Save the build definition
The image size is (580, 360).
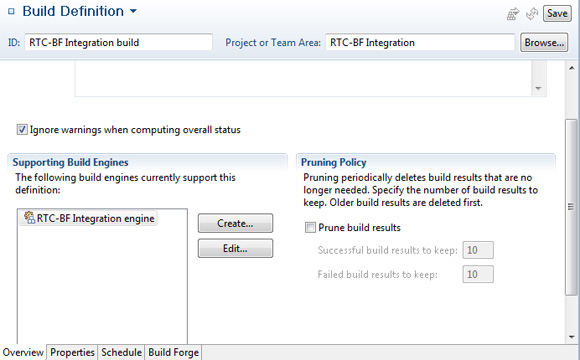(x=557, y=14)
